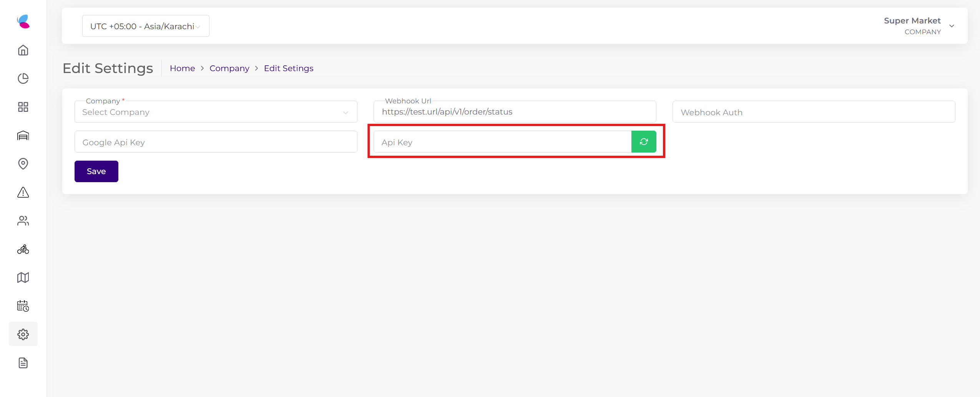
Task: Open the Super Market company switcher chevron
Action: coord(952,26)
